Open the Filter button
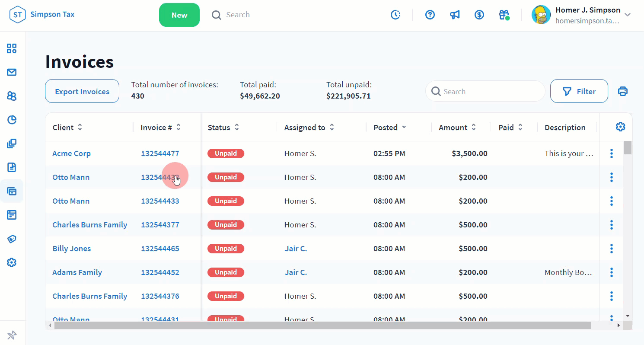644x345 pixels. pos(579,91)
